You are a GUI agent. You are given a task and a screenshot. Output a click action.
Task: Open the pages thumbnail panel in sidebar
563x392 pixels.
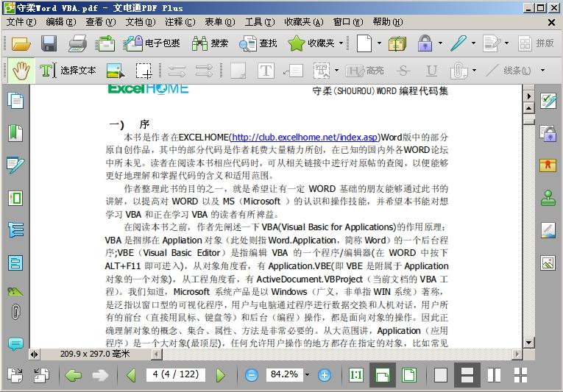(15, 100)
